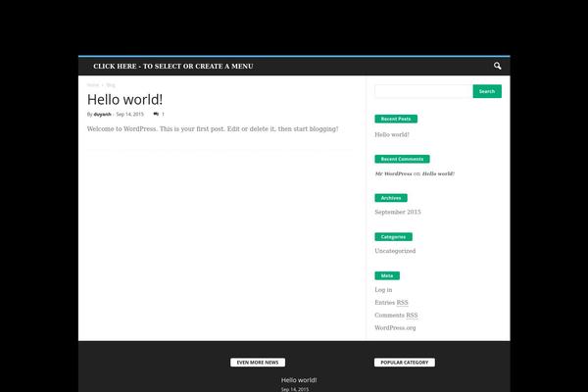Open the Uncategorized category link
Screen dimensions: 588x392
coord(395,251)
